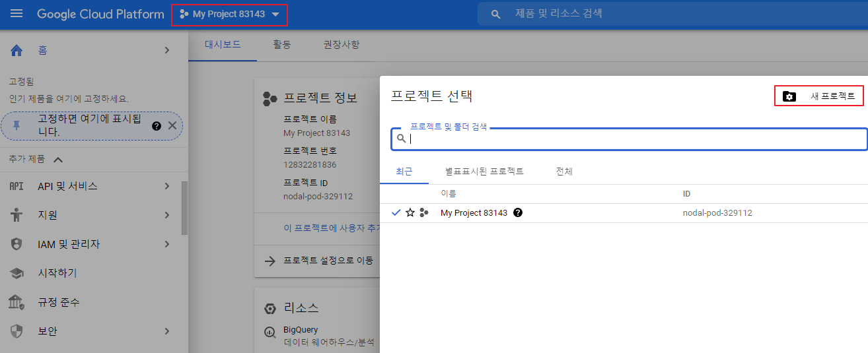This screenshot has width=868, height=353.
Task: Open 시작하기 in the sidebar
Action: point(57,273)
